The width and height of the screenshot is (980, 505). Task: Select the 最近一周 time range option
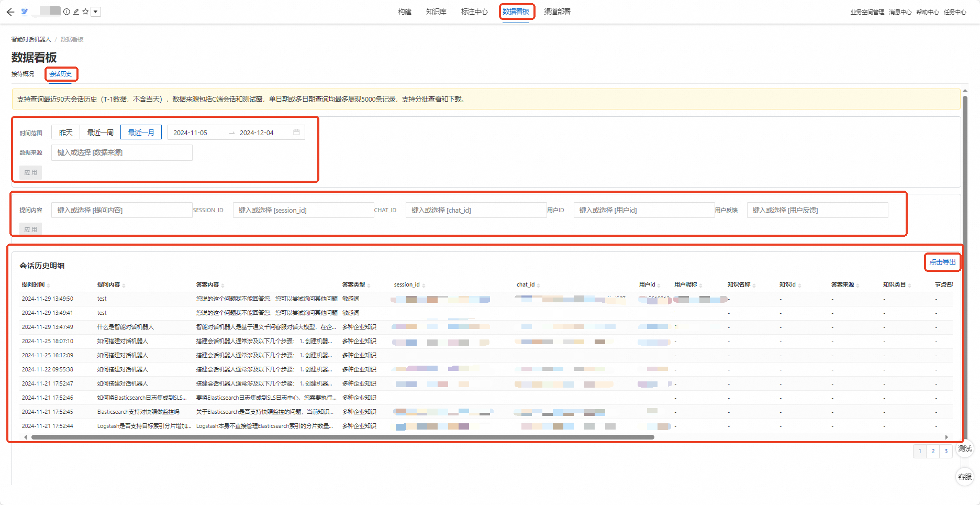(x=100, y=133)
